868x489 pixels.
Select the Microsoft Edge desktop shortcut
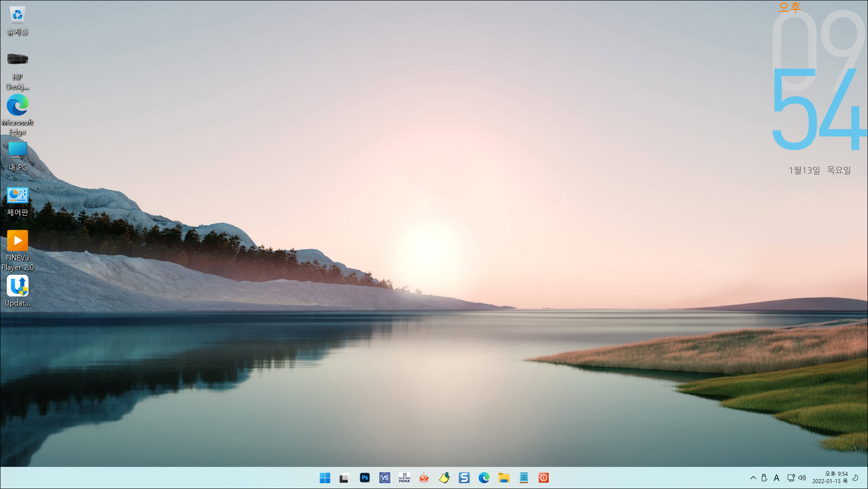click(x=18, y=115)
